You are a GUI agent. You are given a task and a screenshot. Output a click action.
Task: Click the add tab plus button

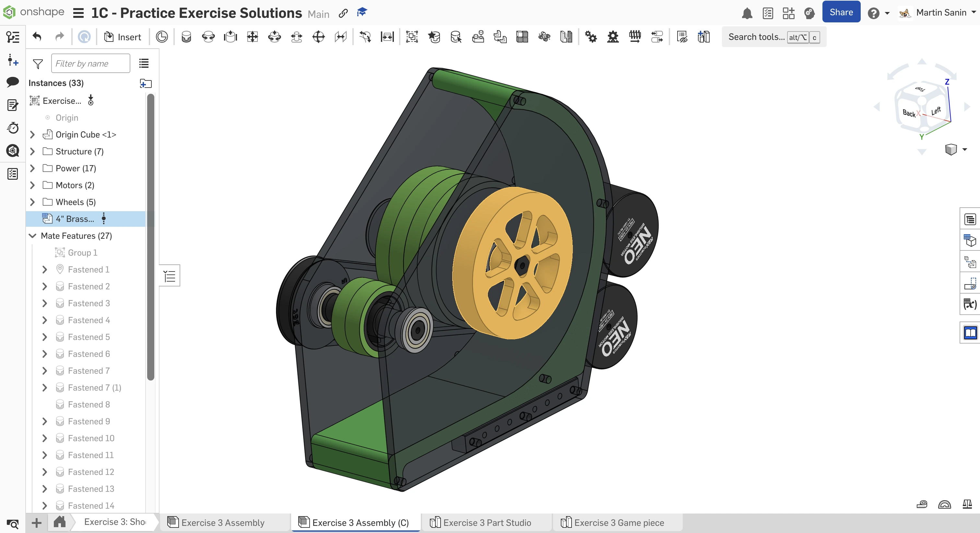click(x=37, y=522)
